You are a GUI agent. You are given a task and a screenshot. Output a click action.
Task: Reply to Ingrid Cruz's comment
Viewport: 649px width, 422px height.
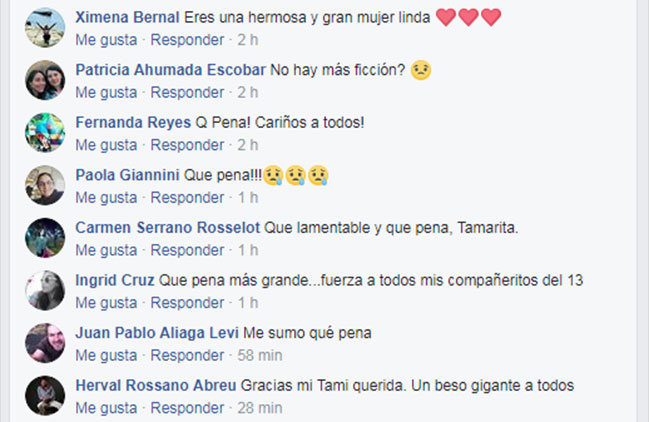(186, 303)
